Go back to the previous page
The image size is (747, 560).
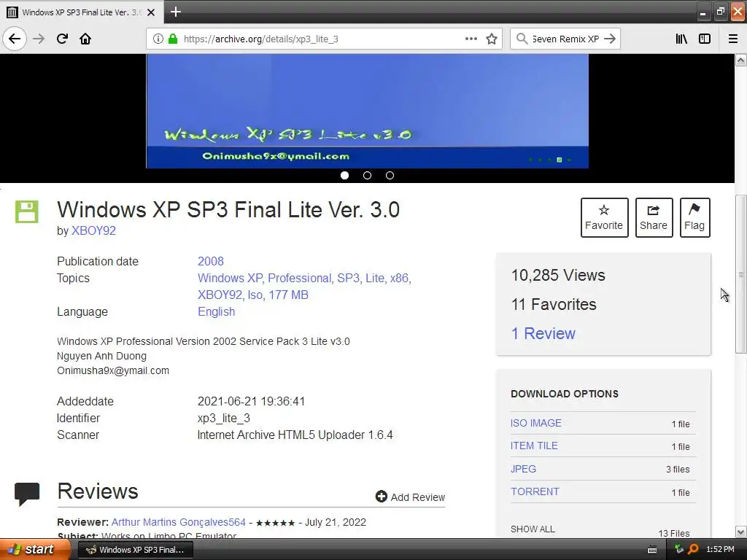tap(15, 39)
